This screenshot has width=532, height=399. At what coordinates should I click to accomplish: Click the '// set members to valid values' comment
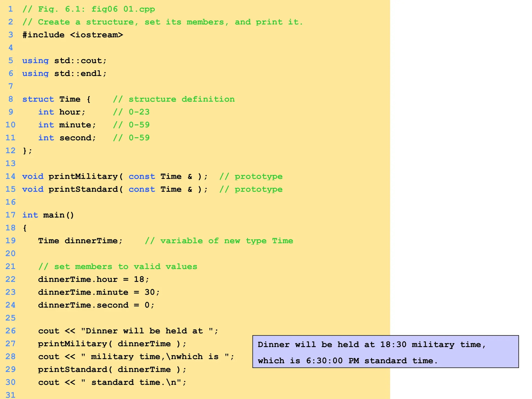(118, 267)
